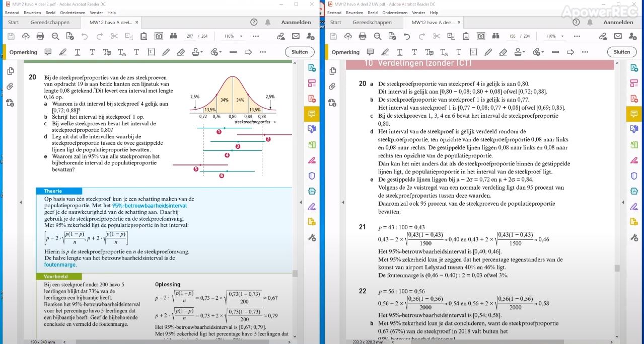Close the MW12 havo A deel tab in left window

[x=136, y=22]
